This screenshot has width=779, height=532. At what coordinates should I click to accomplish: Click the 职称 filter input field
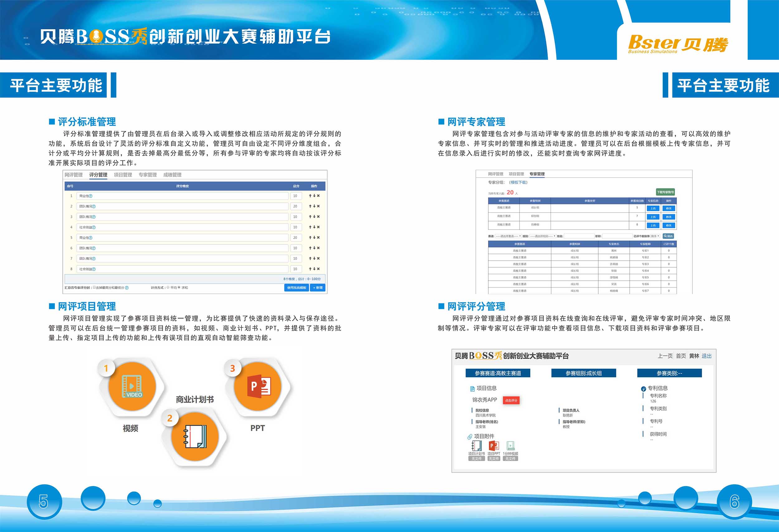point(617,236)
